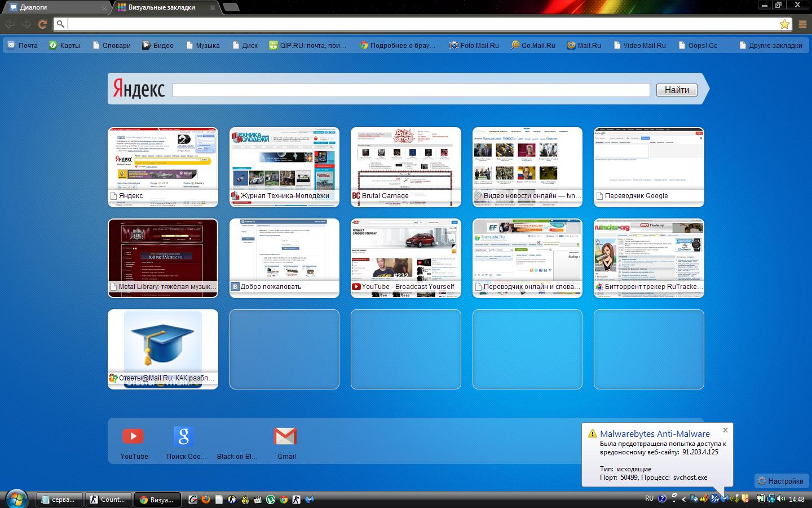The height and width of the screenshot is (508, 812).
Task: Open the Video.Mail.Ru bookmark
Action: [x=639, y=46]
